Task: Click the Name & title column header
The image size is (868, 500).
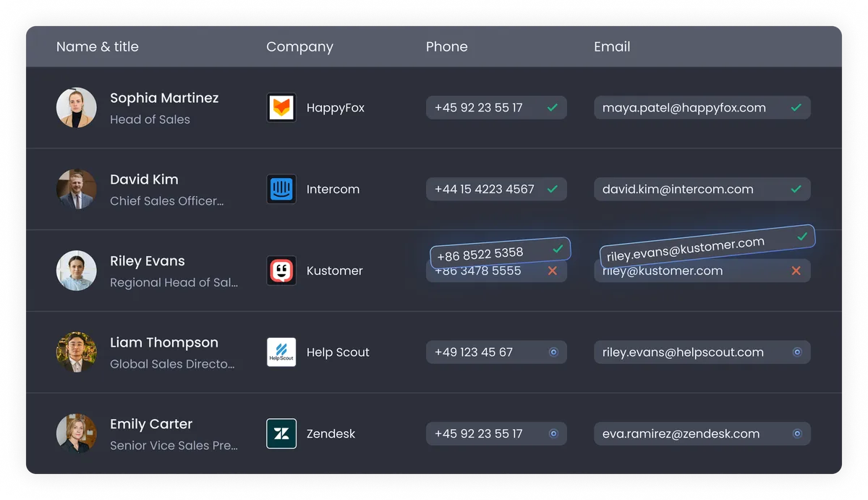Action: (98, 46)
